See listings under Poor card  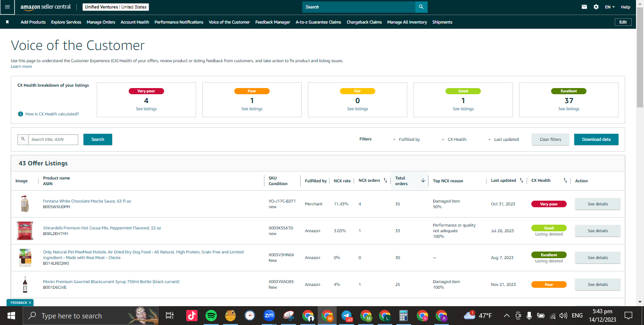[252, 109]
